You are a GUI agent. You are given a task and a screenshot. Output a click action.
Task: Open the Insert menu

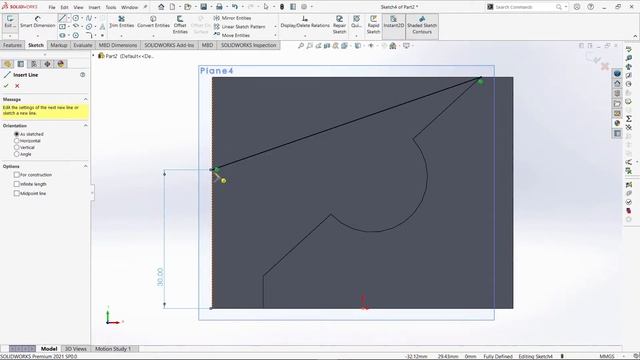point(94,7)
